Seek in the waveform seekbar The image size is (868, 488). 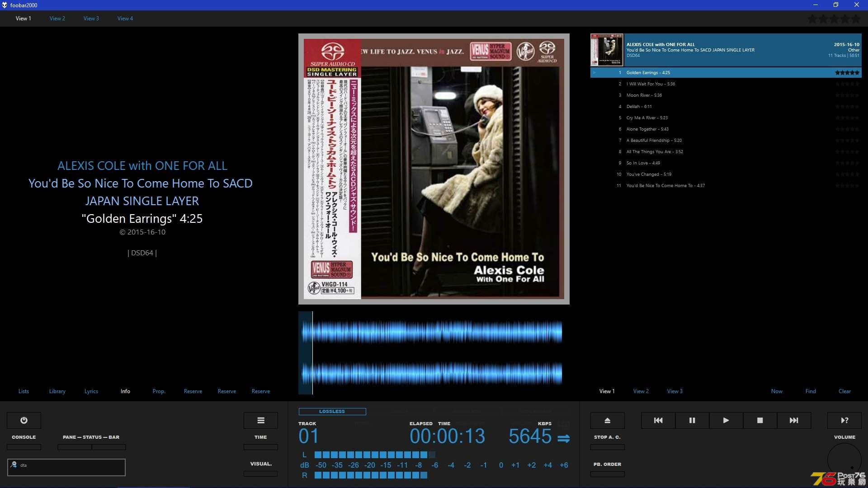(x=434, y=353)
